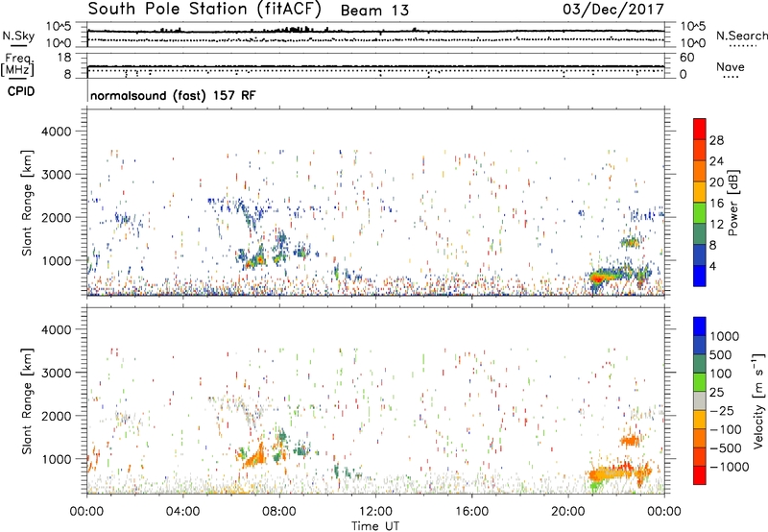
Task: Click the red top of power colorbar
Action: [700, 129]
